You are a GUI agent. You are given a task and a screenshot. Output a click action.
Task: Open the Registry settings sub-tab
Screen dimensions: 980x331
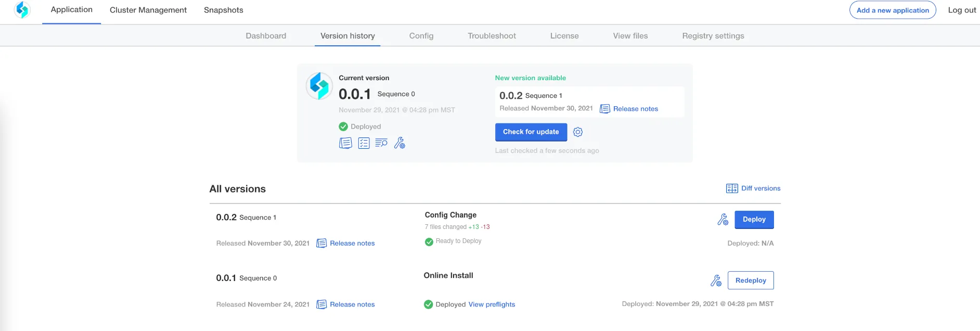pos(713,36)
